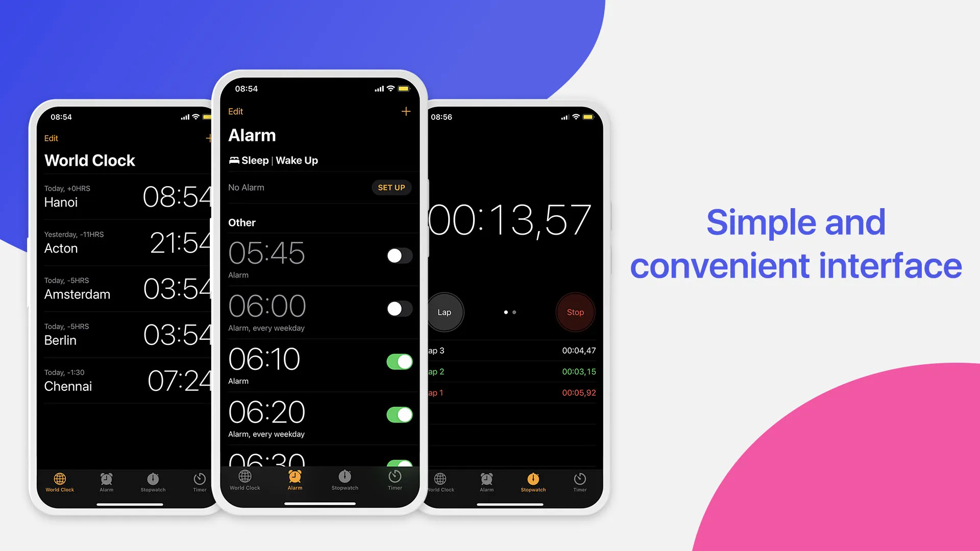
Task: Disable the 06:20 alarm toggle
Action: 397,414
